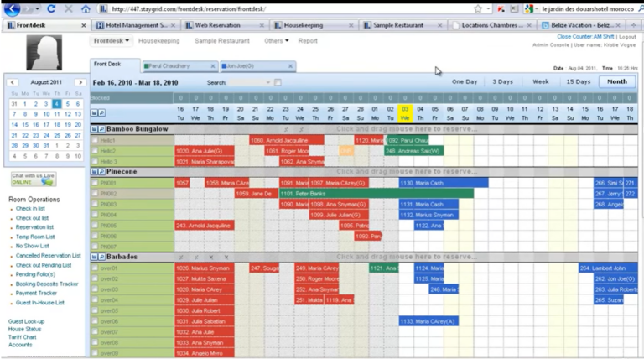Screen dimensions: 644x359
Task: Tick the checkbox for room Hello1
Action: tap(95, 140)
